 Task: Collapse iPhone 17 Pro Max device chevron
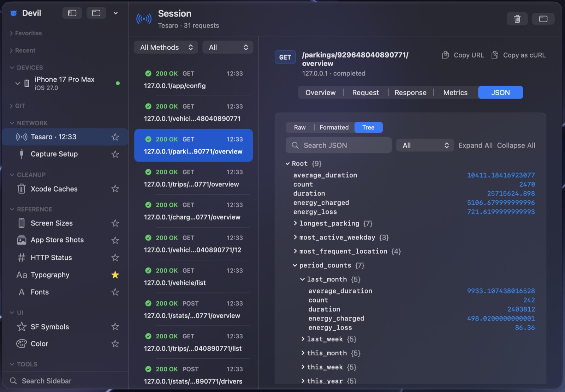coord(18,83)
